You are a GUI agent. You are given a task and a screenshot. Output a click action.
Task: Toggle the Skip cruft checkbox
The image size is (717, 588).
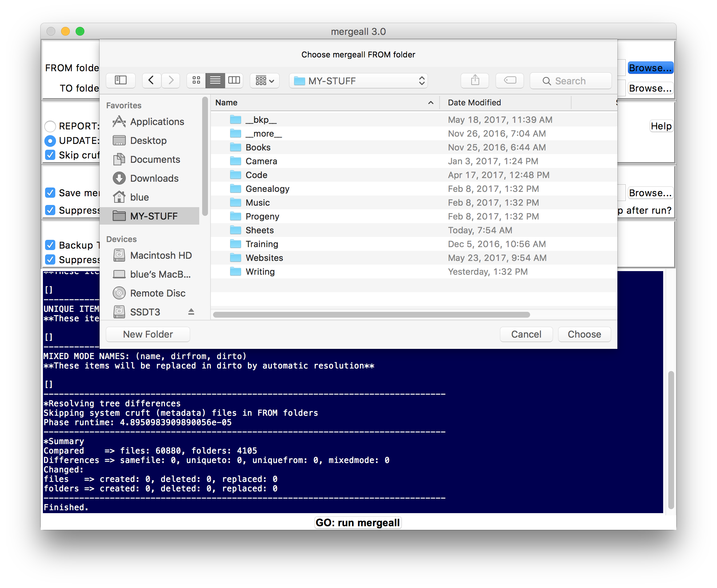50,155
